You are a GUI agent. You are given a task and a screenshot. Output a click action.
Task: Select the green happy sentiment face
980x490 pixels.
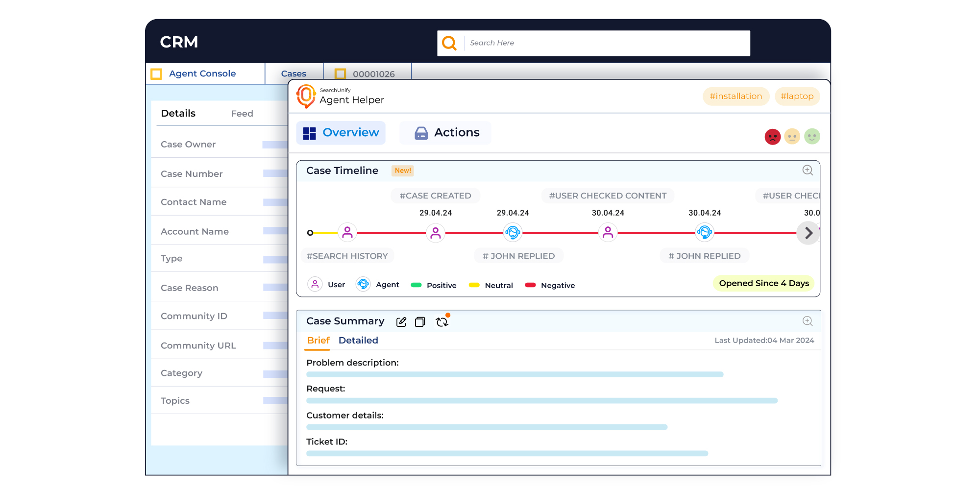812,137
